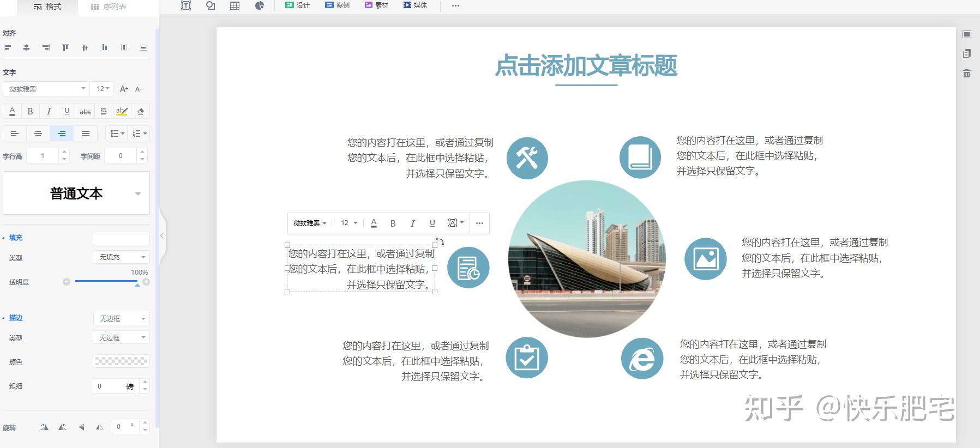Viewport: 980px width, 448px height.
Task: Toggle the active right text alignment
Action: 62,134
